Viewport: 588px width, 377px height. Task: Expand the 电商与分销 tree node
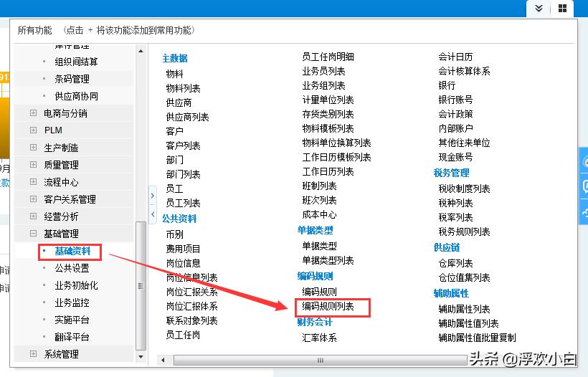click(34, 113)
